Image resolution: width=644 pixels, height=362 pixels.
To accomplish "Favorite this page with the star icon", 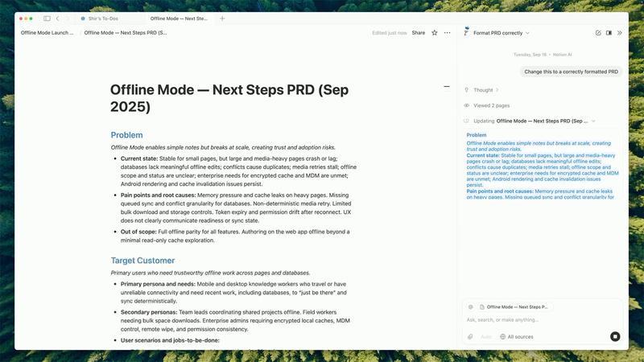I will coord(435,33).
